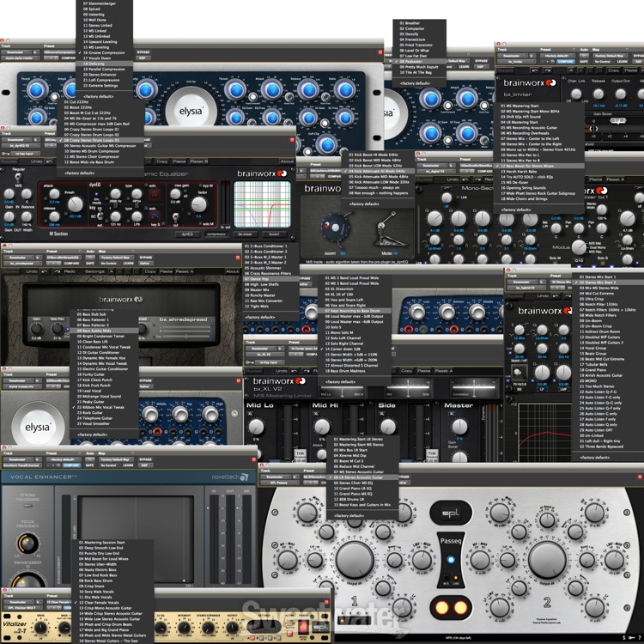
Task: Adjust Focus Frequency knob in Vocal Enhancer
Action: point(27,543)
